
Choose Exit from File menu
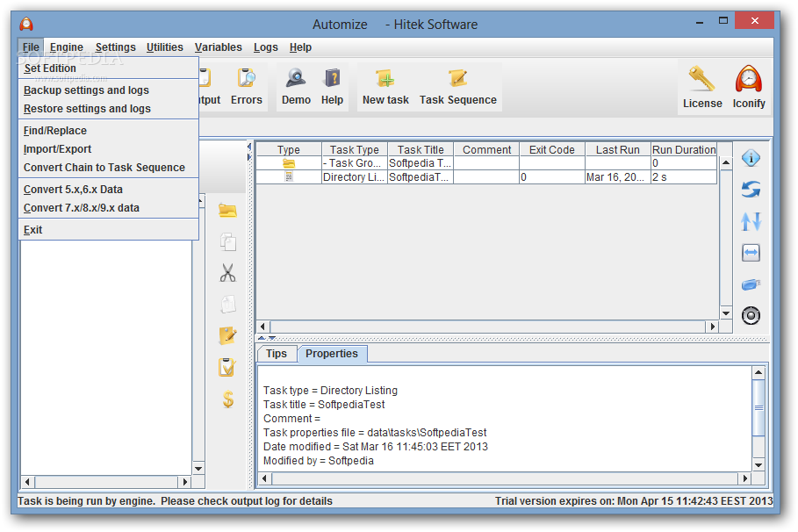coord(108,230)
